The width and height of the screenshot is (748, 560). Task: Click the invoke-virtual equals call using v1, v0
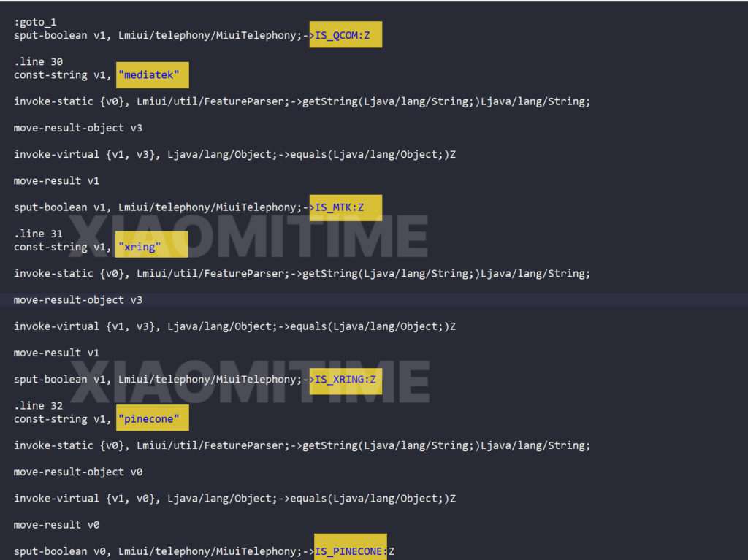234,498
